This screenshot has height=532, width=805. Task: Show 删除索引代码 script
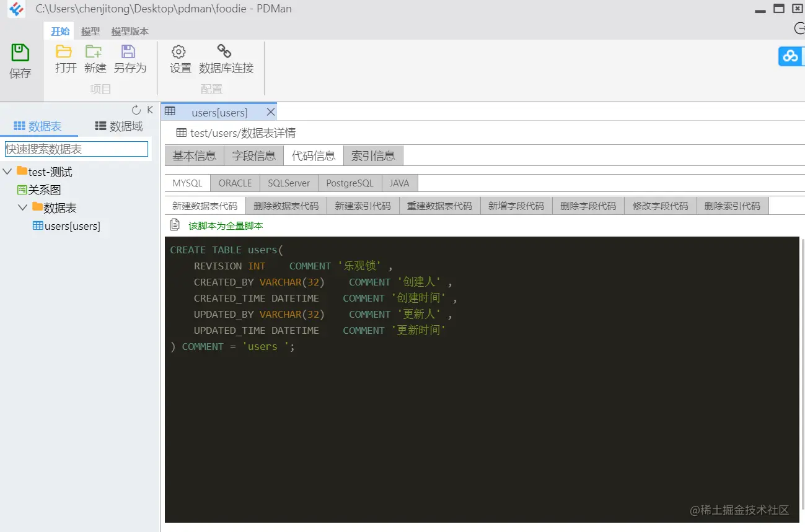[x=732, y=206]
